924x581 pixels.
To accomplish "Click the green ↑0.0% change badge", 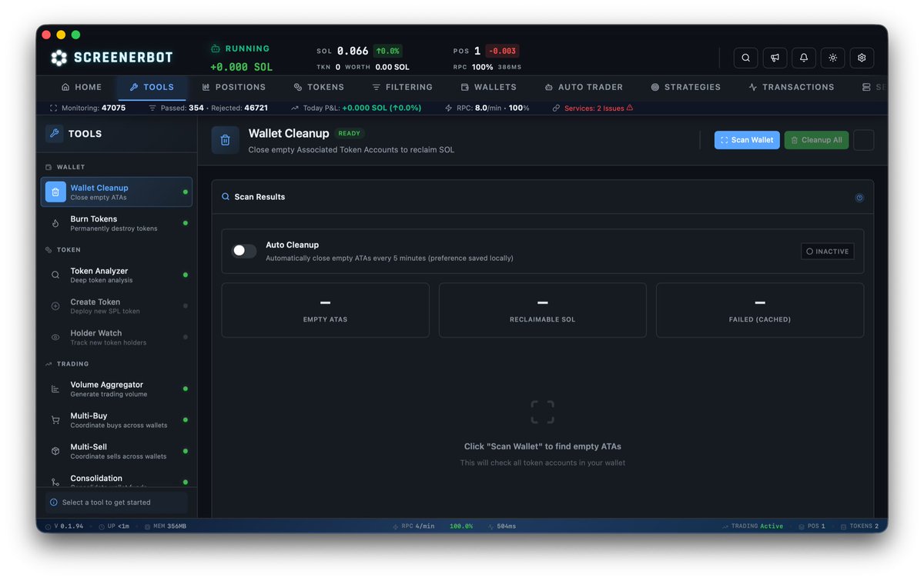I will (388, 51).
